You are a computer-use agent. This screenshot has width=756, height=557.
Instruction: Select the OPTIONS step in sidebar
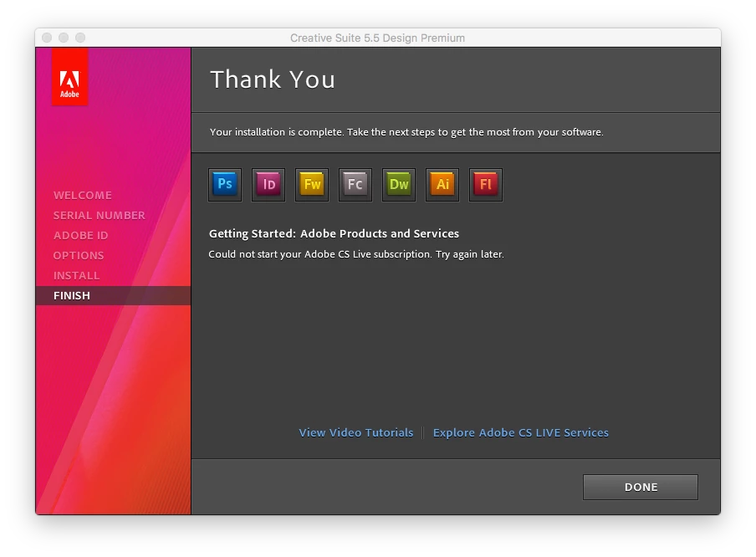click(79, 256)
